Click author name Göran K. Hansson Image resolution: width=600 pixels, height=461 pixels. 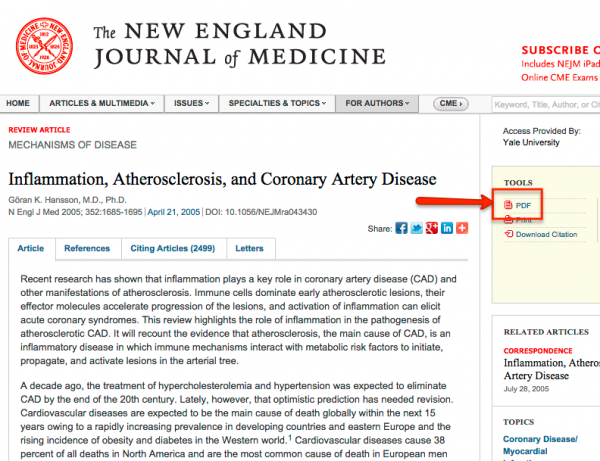point(67,200)
